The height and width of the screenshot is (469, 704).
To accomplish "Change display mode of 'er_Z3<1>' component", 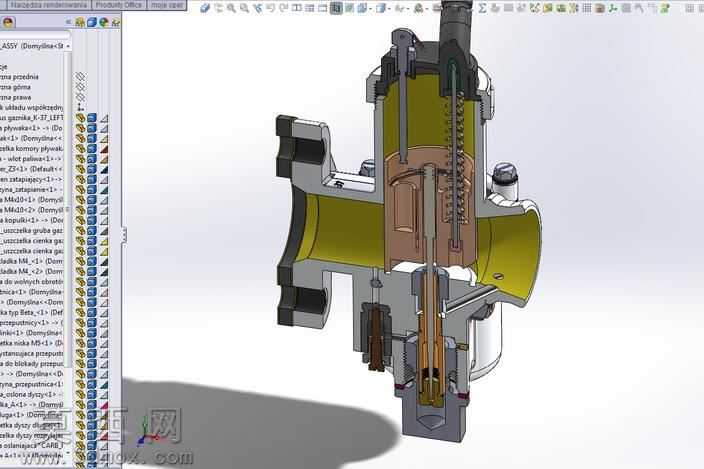I will pyautogui.click(x=92, y=169).
